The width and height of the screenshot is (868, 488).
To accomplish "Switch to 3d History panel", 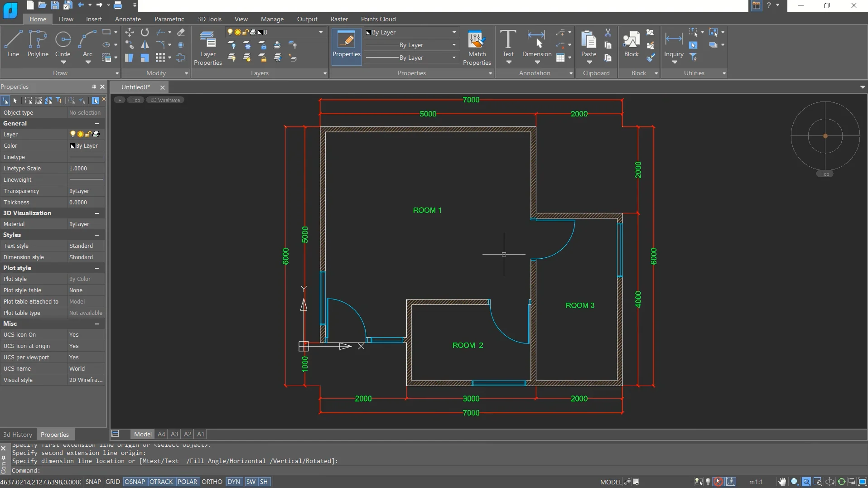I will [x=18, y=435].
